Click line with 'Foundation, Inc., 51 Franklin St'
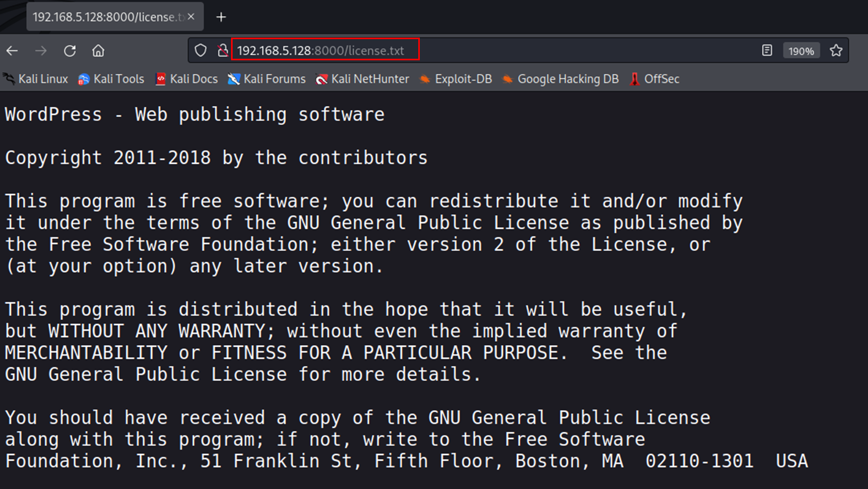Viewport: 868px width, 489px height. [406, 461]
